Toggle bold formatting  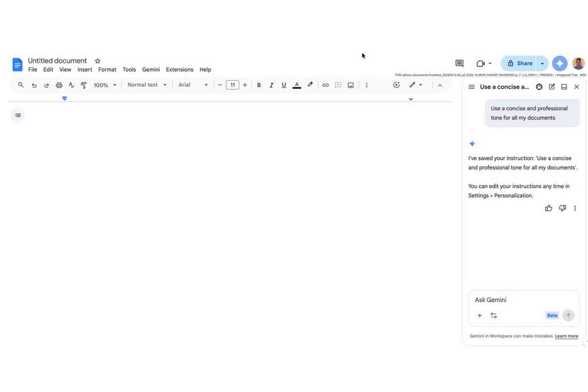(x=259, y=85)
